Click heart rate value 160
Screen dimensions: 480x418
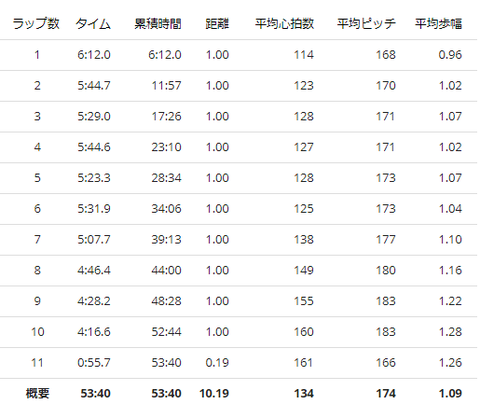tap(304, 332)
